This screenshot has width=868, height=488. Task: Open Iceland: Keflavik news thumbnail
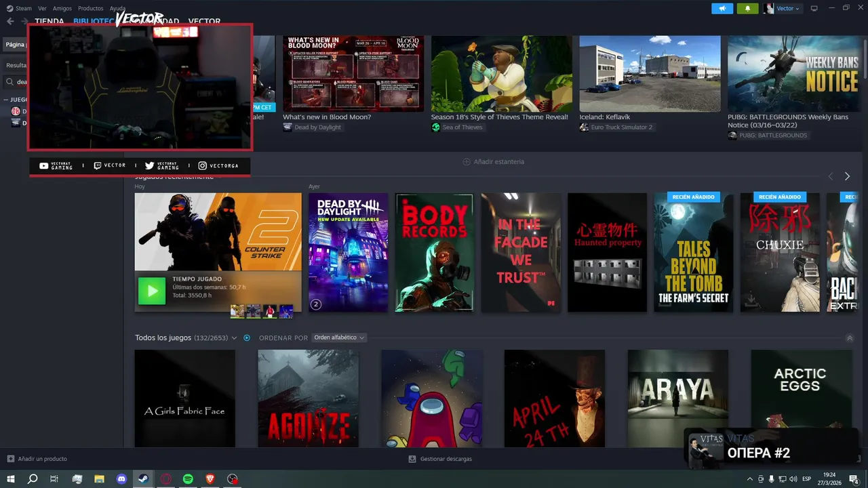click(650, 74)
